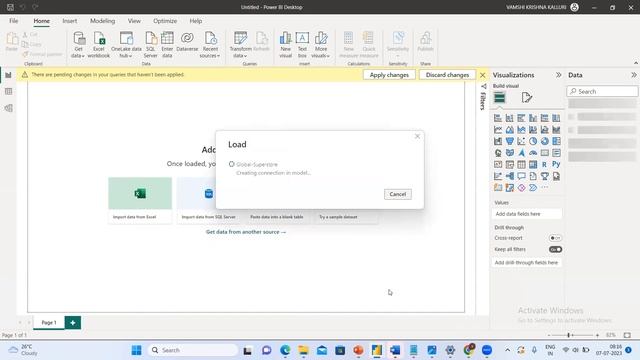Switch to Model view in the left sidebar
This screenshot has height=360, width=640.
tap(8, 108)
